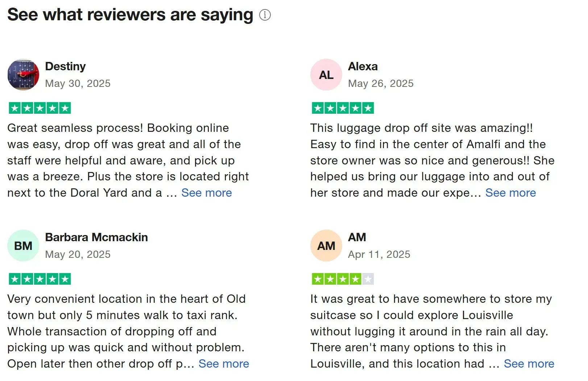
Task: Click Destiny's five-star rating
Action: 40,108
